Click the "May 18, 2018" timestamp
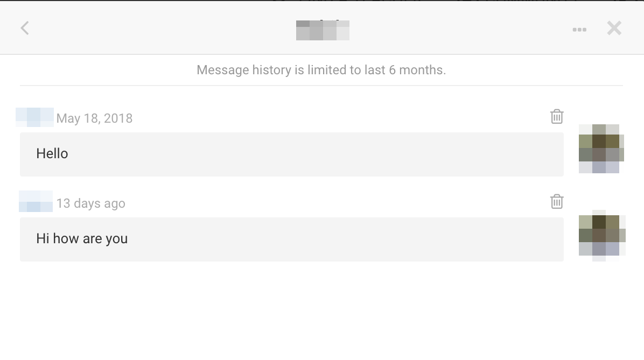644x360 pixels. tap(94, 118)
